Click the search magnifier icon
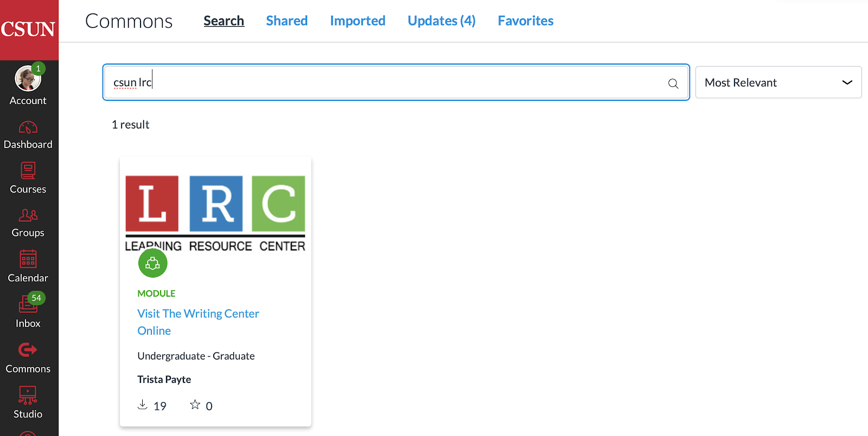The height and width of the screenshot is (436, 868). click(673, 84)
